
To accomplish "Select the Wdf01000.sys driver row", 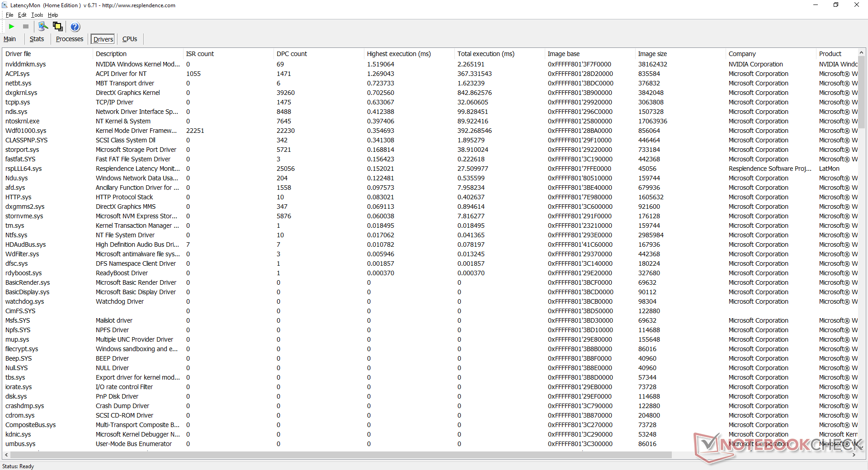I will 430,131.
